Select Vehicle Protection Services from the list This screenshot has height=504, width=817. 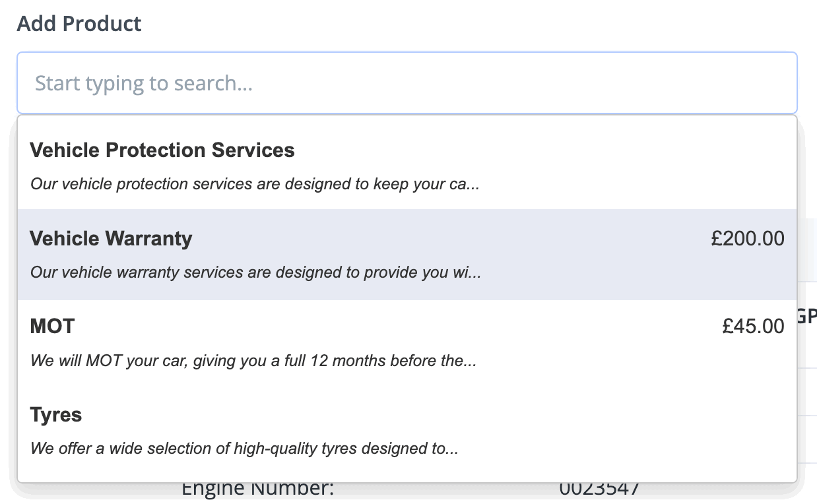(407, 166)
